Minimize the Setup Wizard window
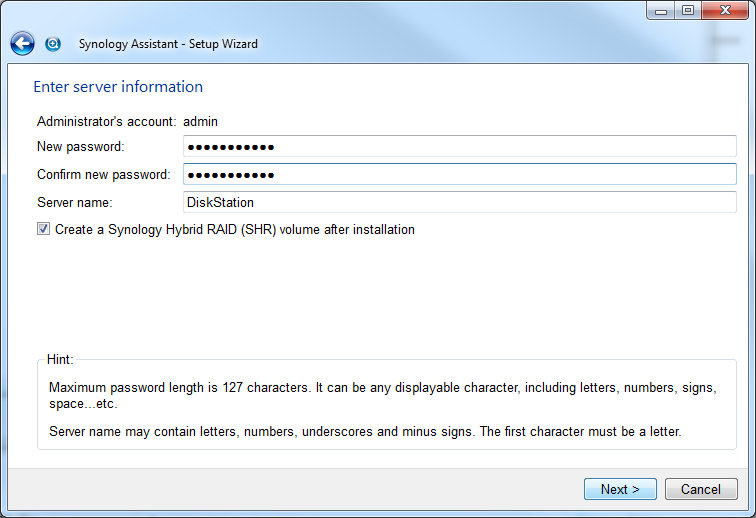 (661, 10)
